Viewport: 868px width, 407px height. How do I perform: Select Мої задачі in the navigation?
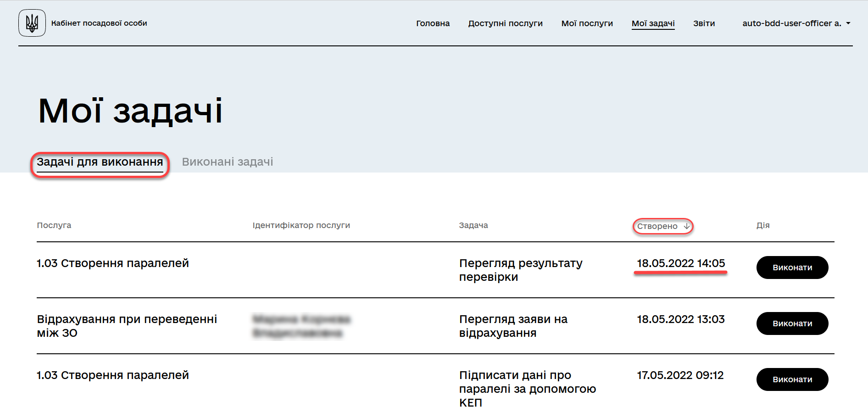click(x=653, y=23)
